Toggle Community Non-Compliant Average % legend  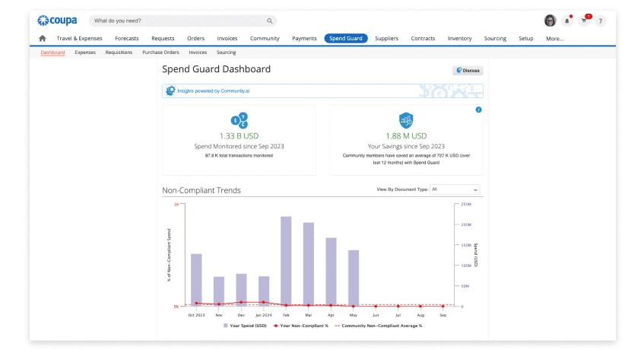point(379,325)
